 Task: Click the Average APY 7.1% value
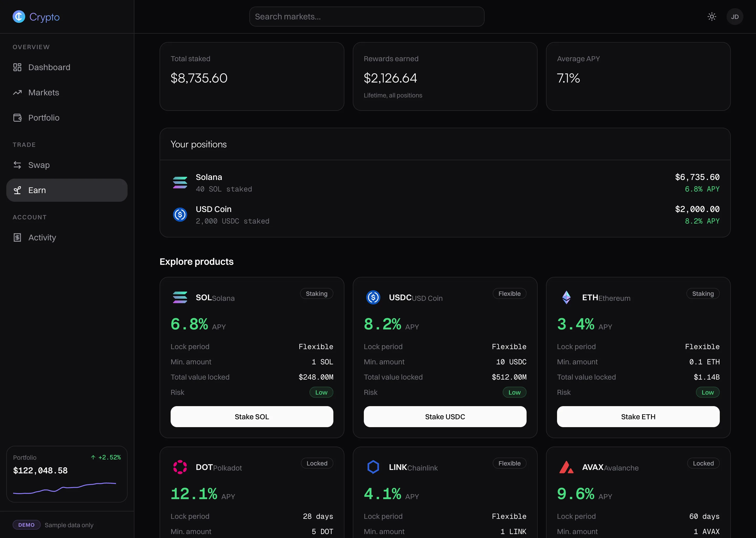point(568,78)
